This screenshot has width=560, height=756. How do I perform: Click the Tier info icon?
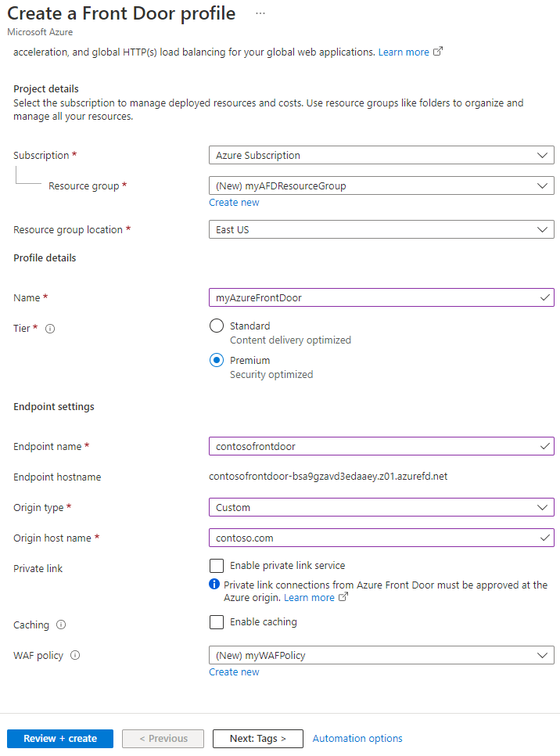(x=50, y=329)
